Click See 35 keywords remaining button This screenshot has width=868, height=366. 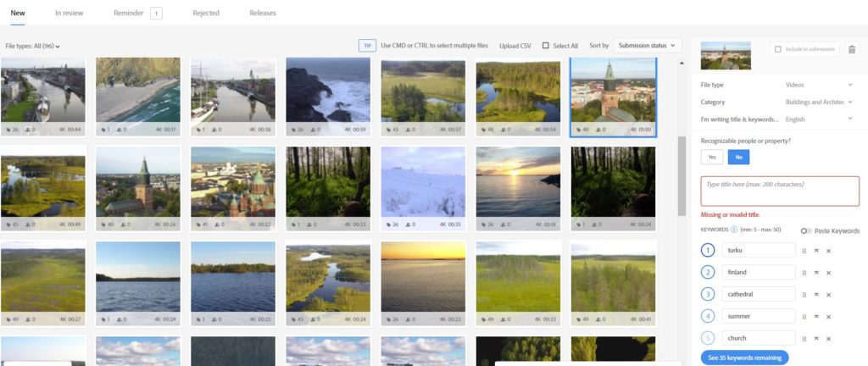point(744,358)
